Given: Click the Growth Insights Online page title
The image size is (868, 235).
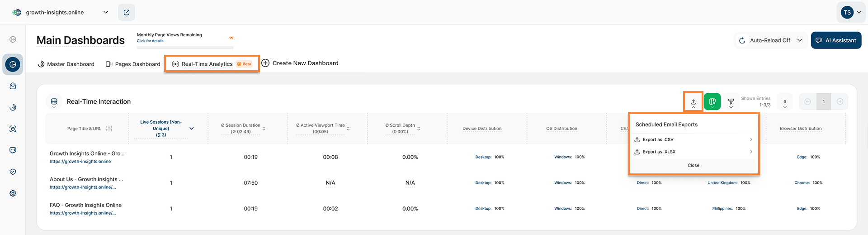Looking at the screenshot, I should (87, 153).
